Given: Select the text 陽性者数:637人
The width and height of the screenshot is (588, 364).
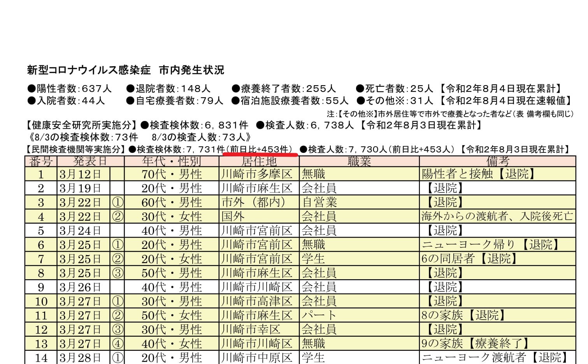Looking at the screenshot, I should pos(74,89).
